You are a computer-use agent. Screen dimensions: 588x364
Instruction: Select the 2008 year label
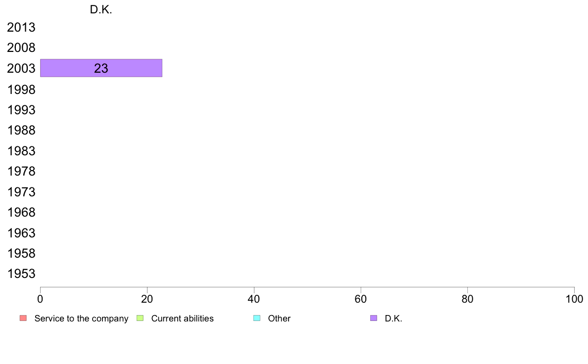(x=21, y=47)
